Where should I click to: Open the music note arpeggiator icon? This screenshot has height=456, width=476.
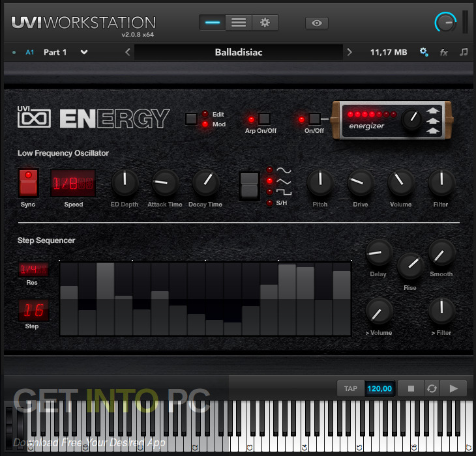(x=464, y=52)
